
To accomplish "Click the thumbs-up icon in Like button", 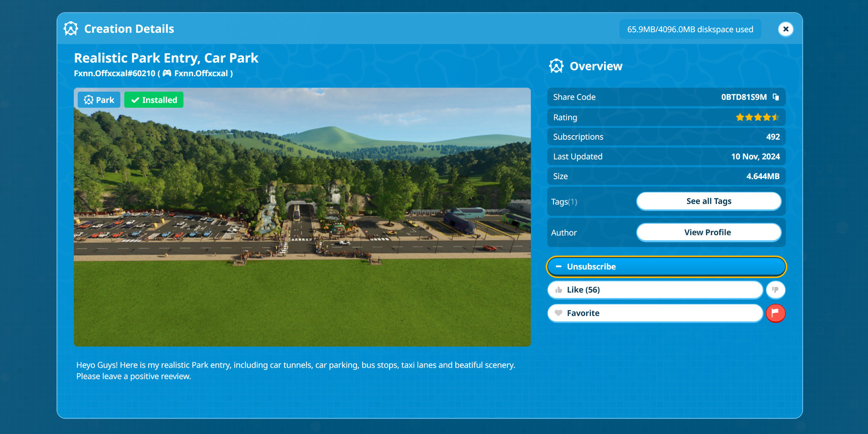I will [x=558, y=290].
